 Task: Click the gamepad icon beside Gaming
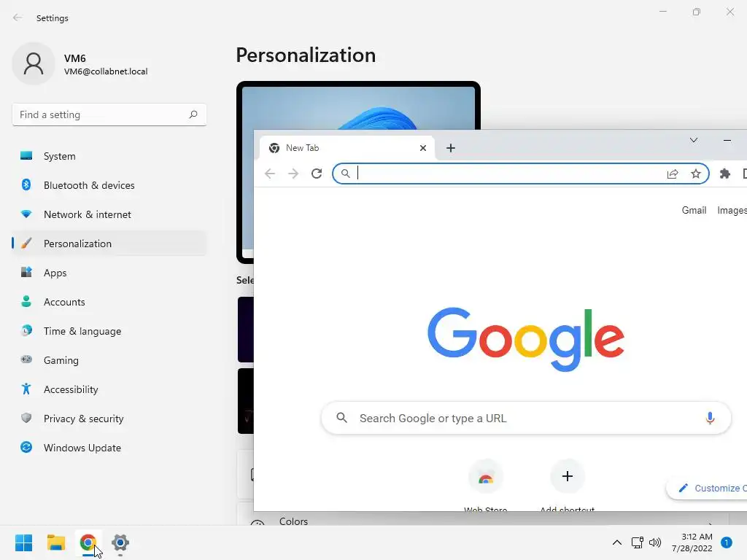coord(26,359)
